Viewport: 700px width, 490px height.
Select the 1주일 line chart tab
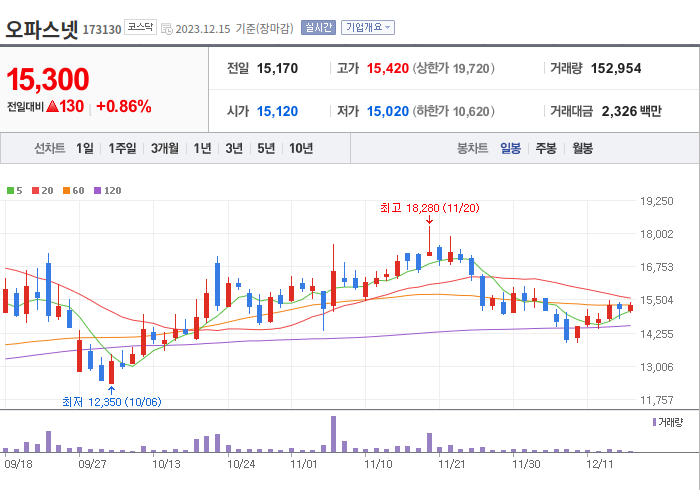click(122, 148)
